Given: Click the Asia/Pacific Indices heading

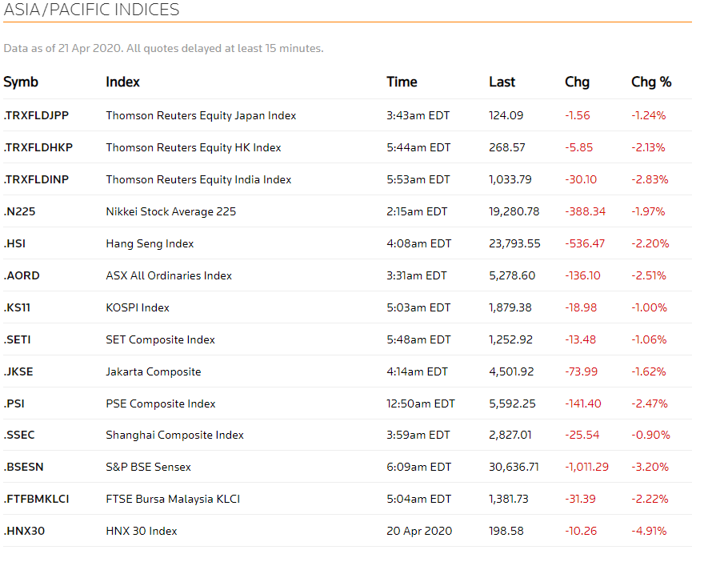Looking at the screenshot, I should (x=91, y=10).
